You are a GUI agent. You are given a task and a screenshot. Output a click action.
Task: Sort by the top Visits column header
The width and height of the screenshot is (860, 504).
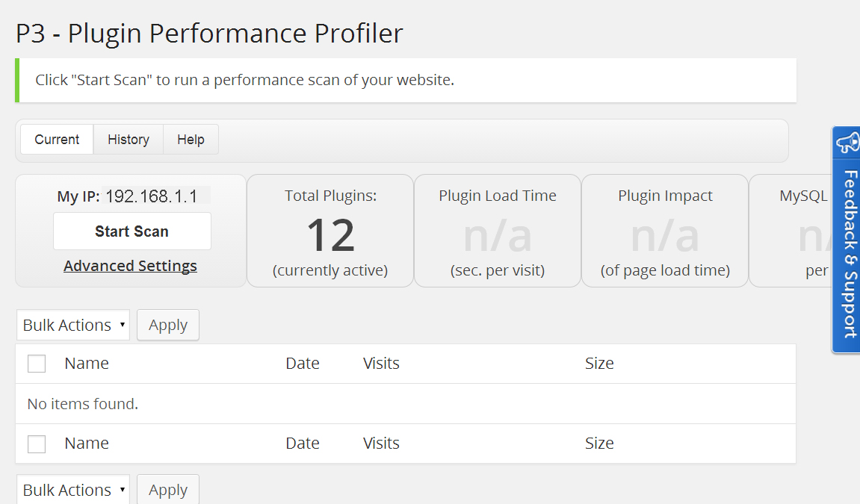[381, 363]
